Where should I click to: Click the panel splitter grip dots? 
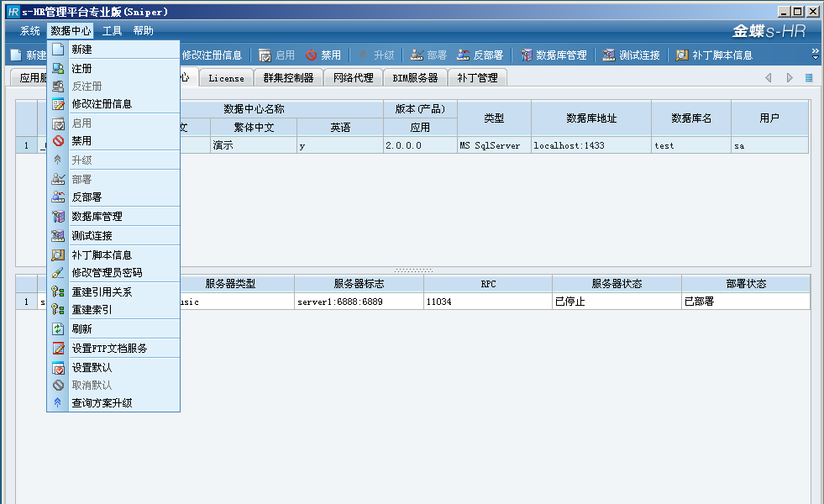413,270
